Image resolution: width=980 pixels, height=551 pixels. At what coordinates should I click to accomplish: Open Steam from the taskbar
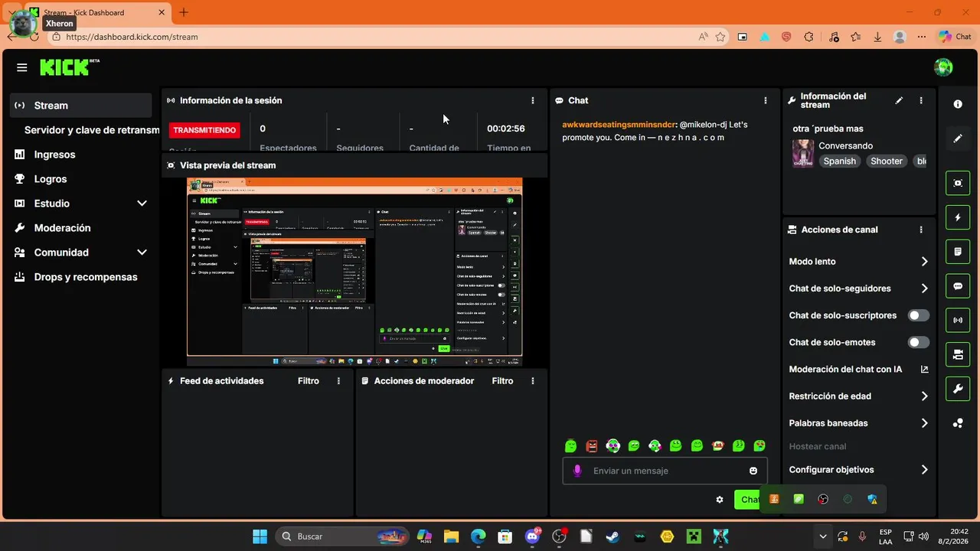(612, 536)
